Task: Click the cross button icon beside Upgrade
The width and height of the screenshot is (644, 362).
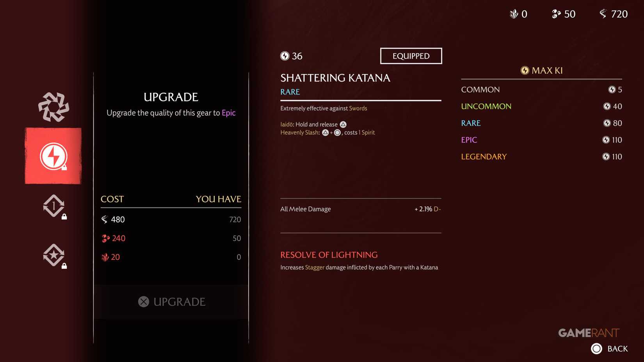Action: (x=144, y=302)
